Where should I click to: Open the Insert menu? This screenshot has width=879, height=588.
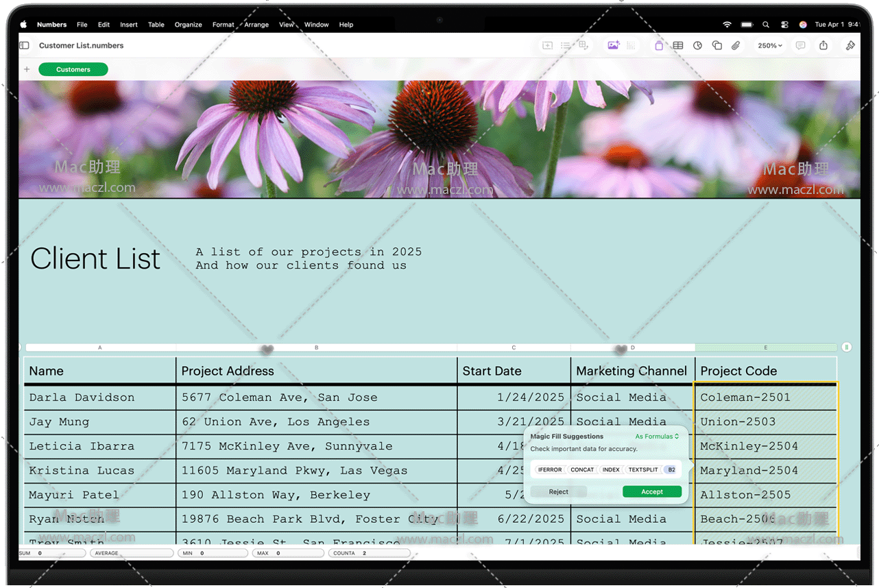coord(128,25)
